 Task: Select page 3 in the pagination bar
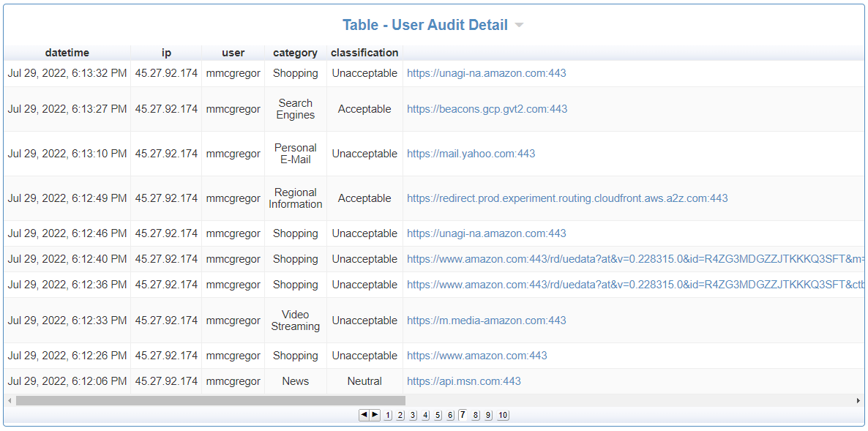pos(412,415)
